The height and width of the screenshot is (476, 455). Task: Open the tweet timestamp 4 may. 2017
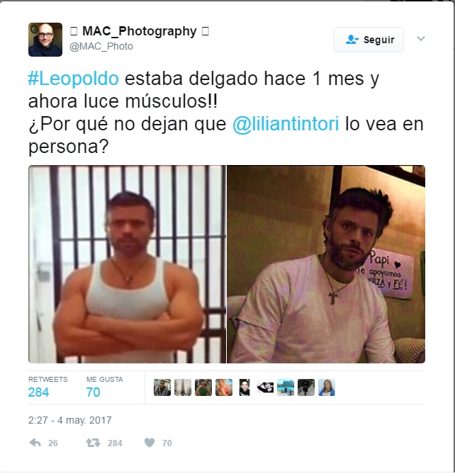tap(70, 420)
